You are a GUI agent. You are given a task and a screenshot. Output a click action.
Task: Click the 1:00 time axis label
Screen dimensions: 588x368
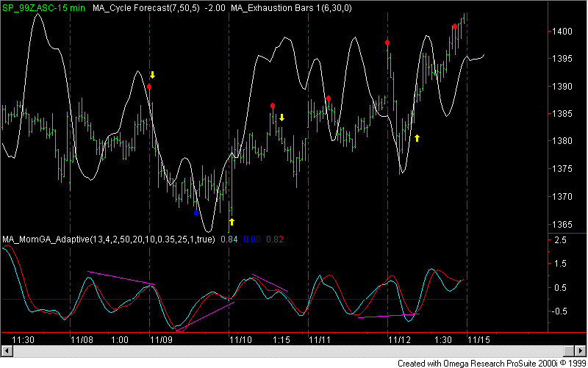(120, 340)
